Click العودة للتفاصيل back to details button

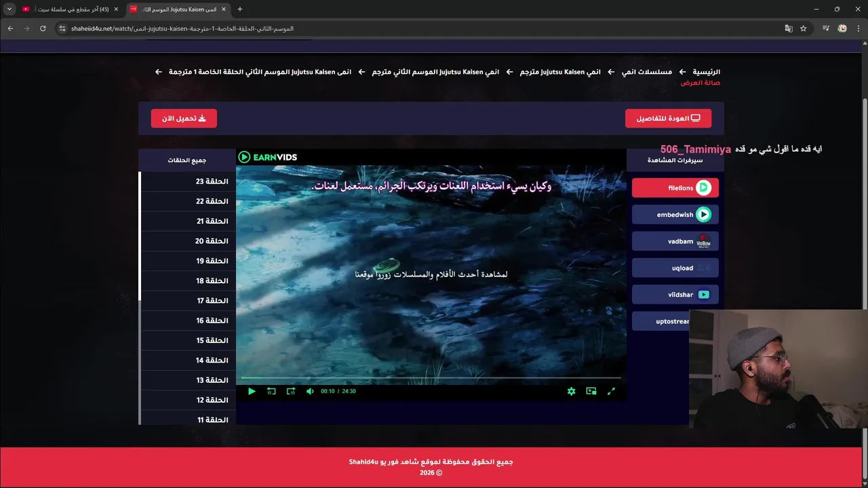click(668, 118)
